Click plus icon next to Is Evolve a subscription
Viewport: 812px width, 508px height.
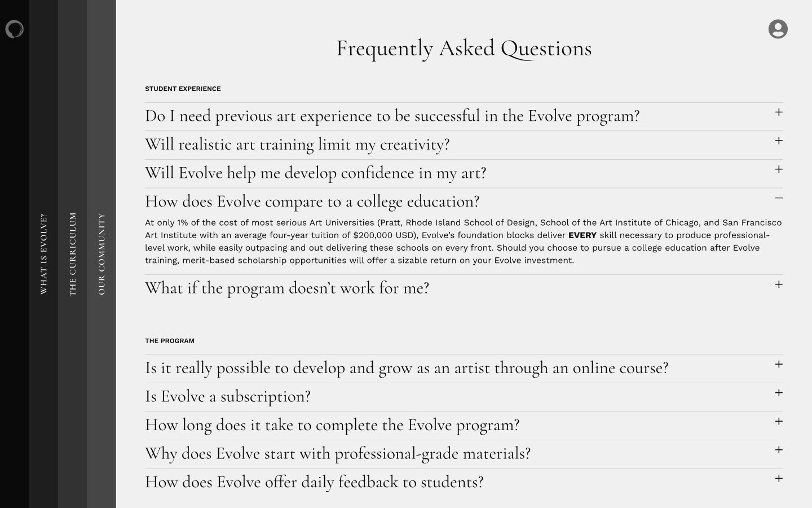tap(779, 393)
